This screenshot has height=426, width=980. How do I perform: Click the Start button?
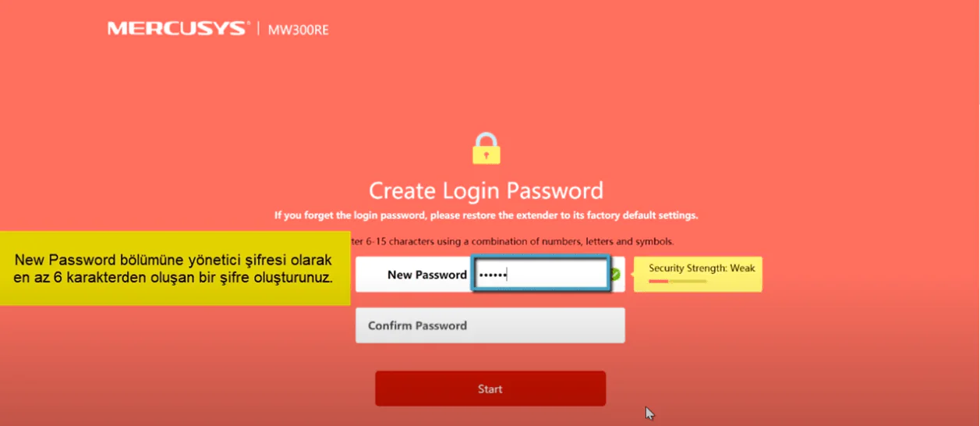(x=490, y=389)
